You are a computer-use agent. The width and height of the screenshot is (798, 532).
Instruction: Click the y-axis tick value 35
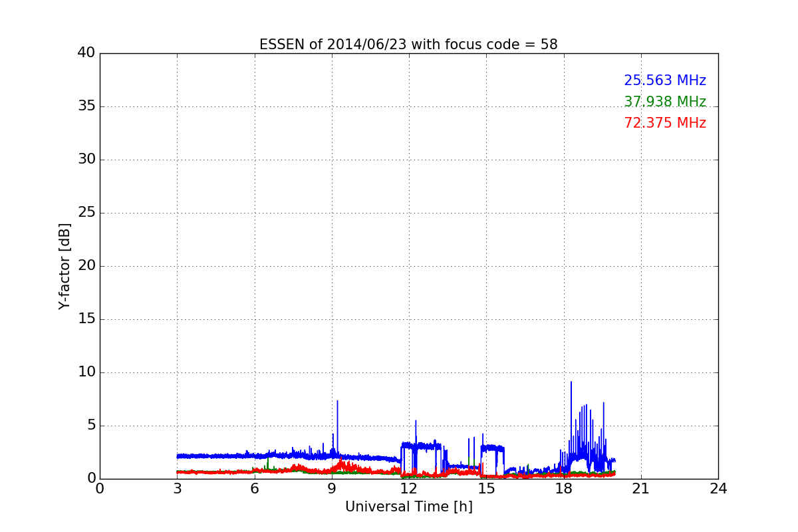tap(86, 106)
